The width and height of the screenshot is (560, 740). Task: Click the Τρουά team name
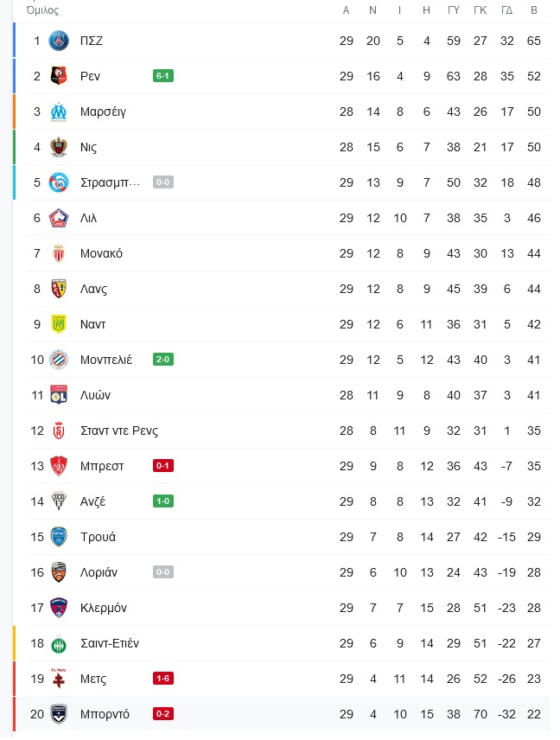[x=98, y=537]
